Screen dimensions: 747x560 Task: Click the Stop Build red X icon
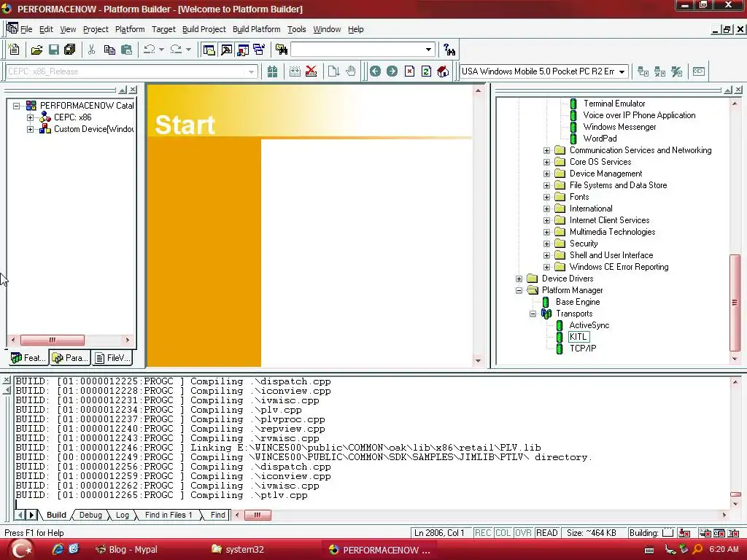coord(311,71)
